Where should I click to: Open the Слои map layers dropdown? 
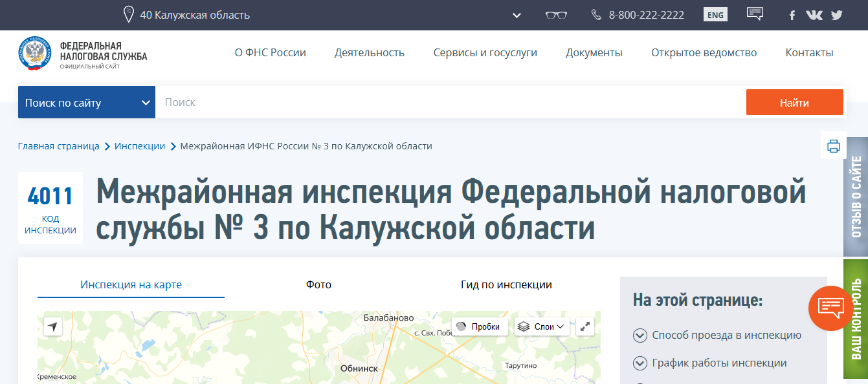tap(542, 326)
